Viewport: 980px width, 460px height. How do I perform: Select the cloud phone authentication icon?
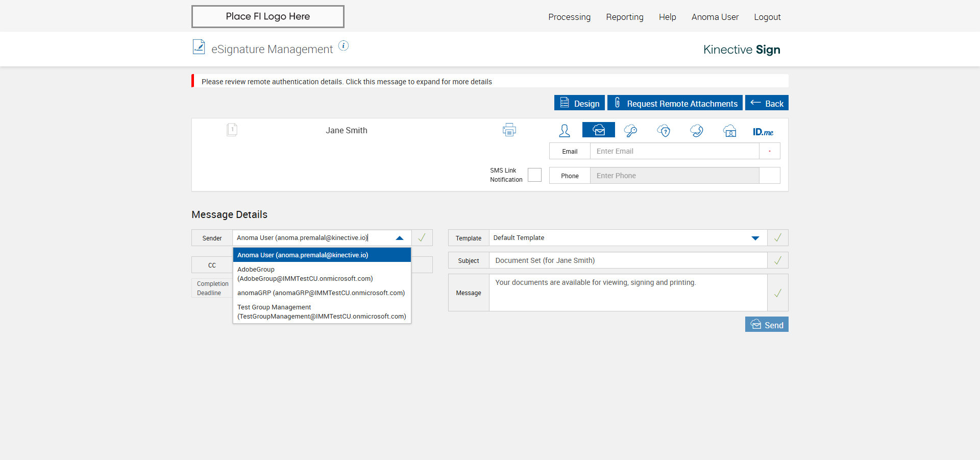(x=696, y=131)
